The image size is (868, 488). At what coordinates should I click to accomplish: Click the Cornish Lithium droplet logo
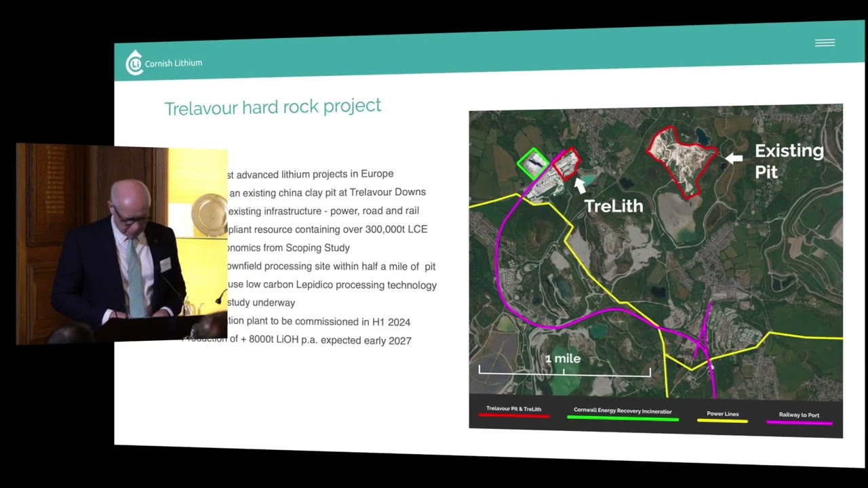(x=134, y=62)
